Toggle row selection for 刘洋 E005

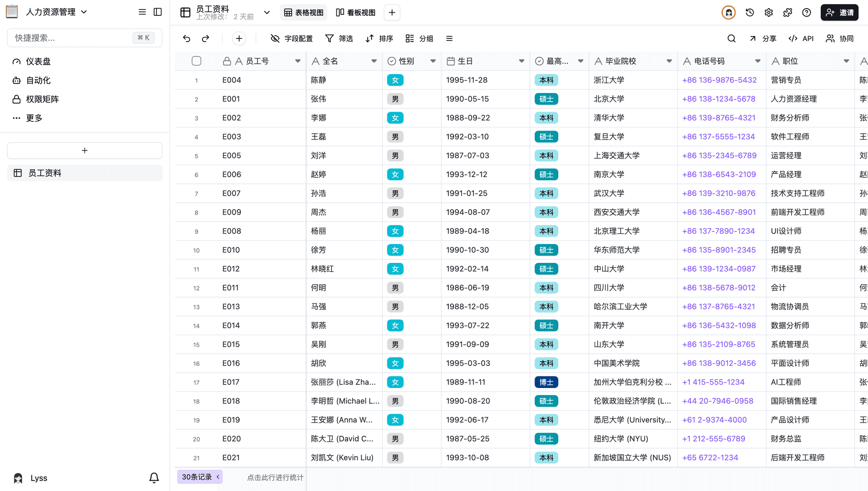coord(196,155)
